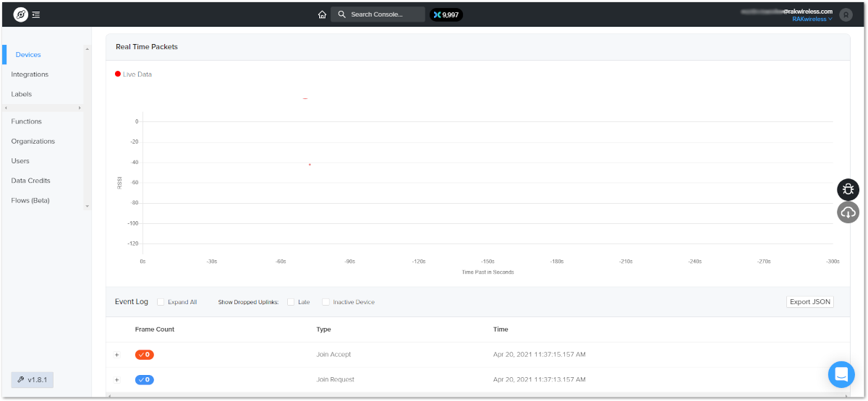Open the chat support bubble icon

(x=841, y=374)
